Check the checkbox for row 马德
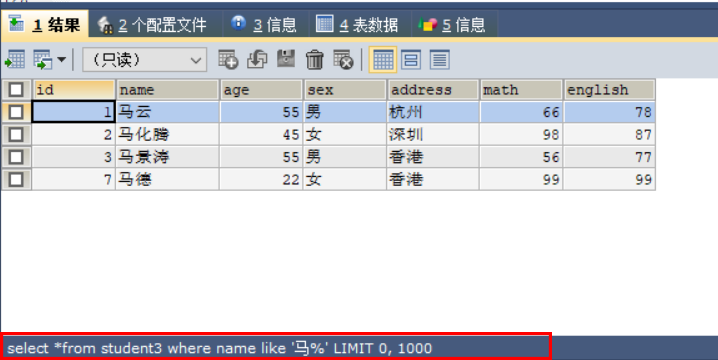This screenshot has width=718, height=360. pyautogui.click(x=16, y=180)
